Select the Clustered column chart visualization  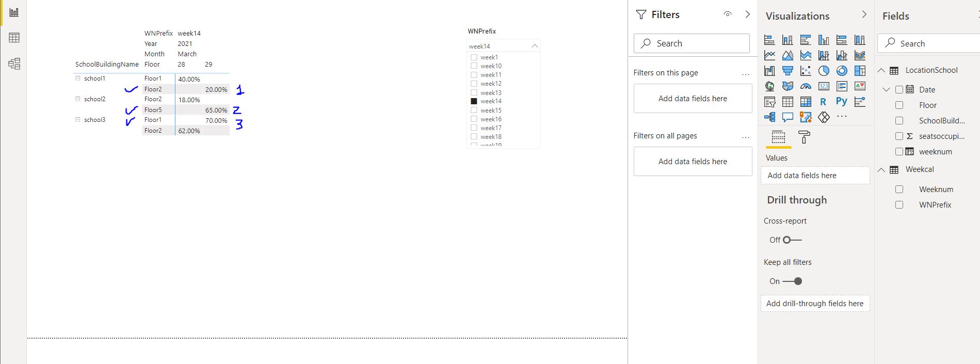[x=824, y=40]
